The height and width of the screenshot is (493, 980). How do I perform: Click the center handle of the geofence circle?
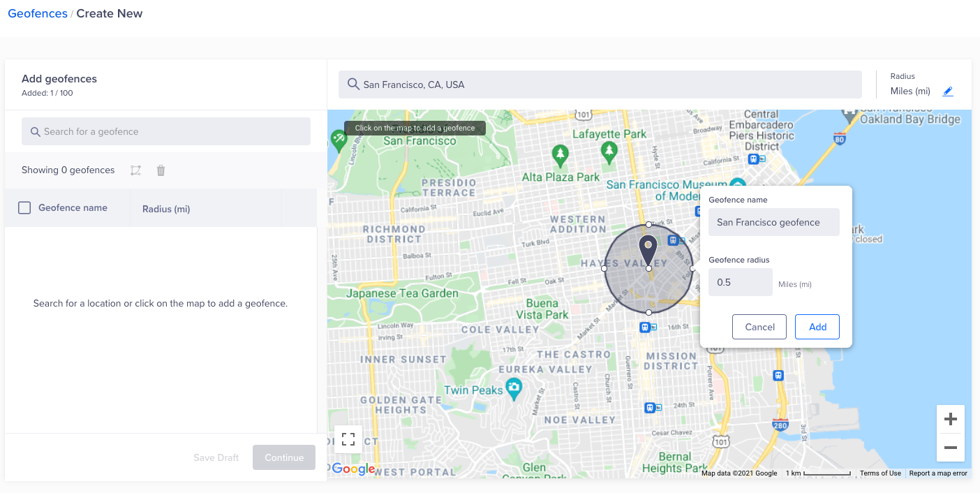648,268
